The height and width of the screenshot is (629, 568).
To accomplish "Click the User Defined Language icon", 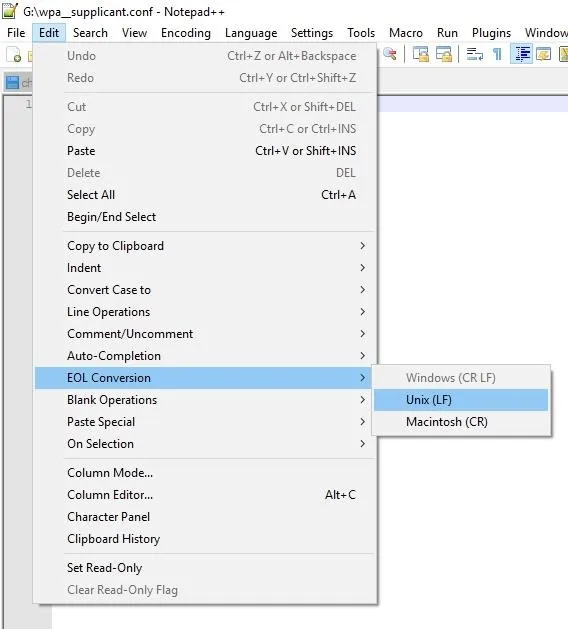I will [544, 54].
